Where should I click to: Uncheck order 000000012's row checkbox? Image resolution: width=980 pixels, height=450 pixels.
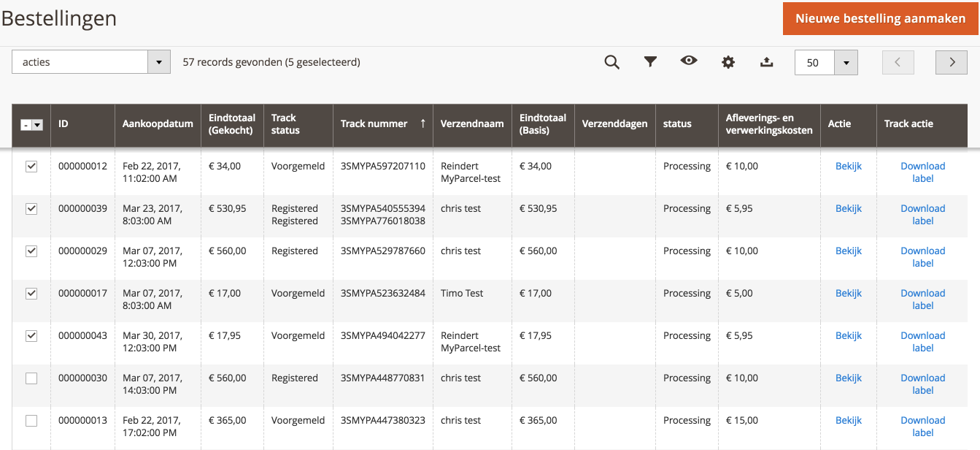31,166
